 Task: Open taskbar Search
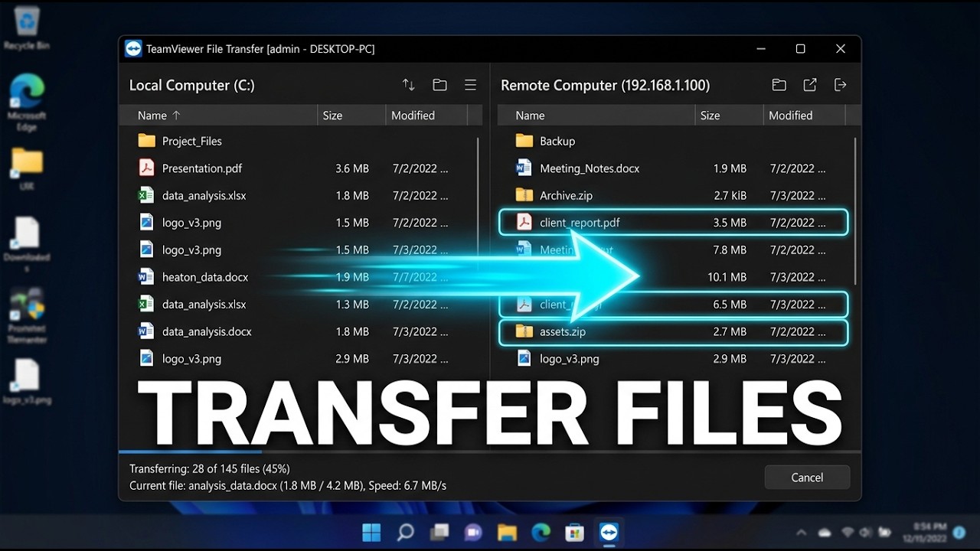pyautogui.click(x=406, y=532)
